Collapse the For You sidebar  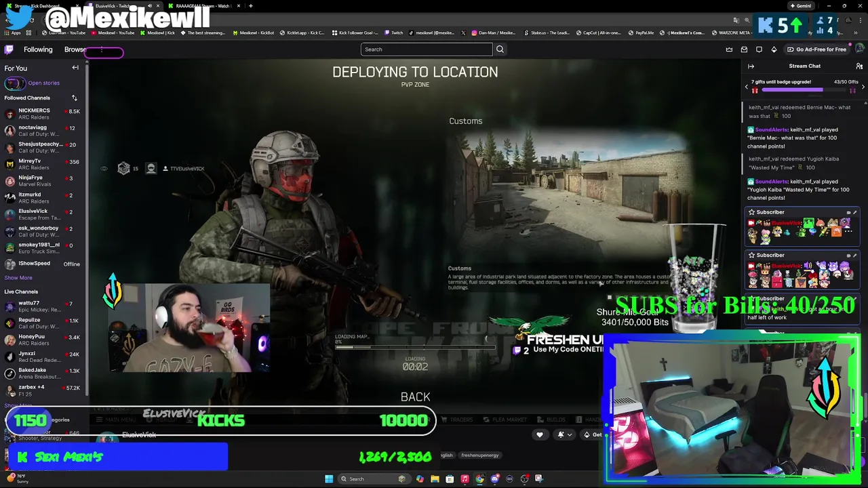[x=75, y=68]
